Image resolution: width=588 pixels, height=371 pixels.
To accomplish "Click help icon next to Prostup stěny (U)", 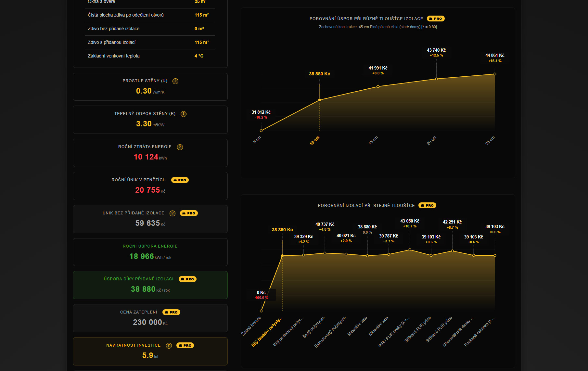I will [175, 81].
